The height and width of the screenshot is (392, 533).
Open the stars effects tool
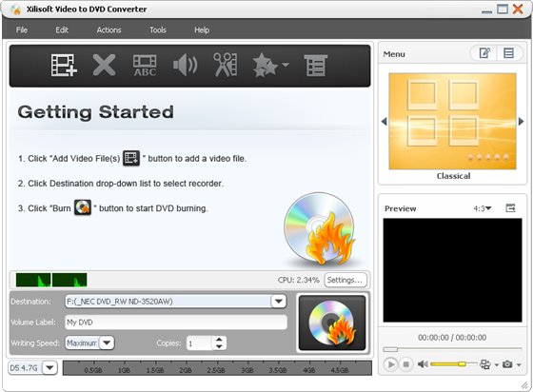(270, 65)
